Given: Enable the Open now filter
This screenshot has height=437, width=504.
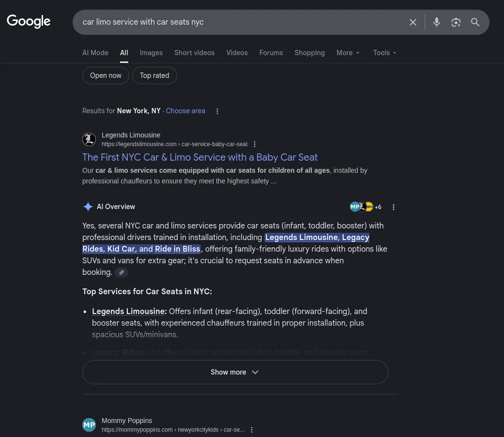Looking at the screenshot, I should click(x=106, y=75).
